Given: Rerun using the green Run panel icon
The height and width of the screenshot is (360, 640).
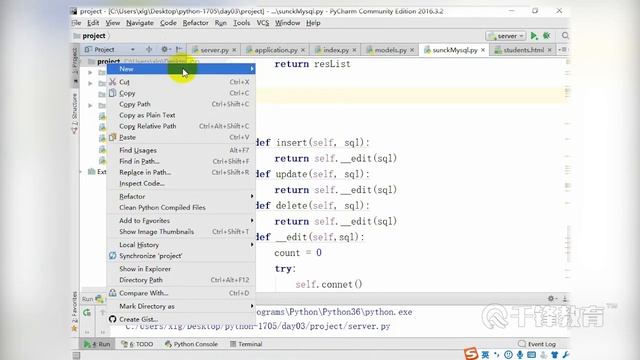Looking at the screenshot, I should tap(87, 313).
